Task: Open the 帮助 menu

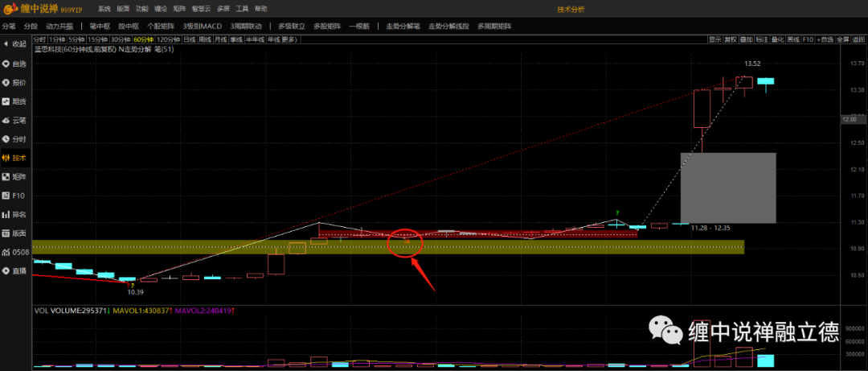Action: click(260, 10)
